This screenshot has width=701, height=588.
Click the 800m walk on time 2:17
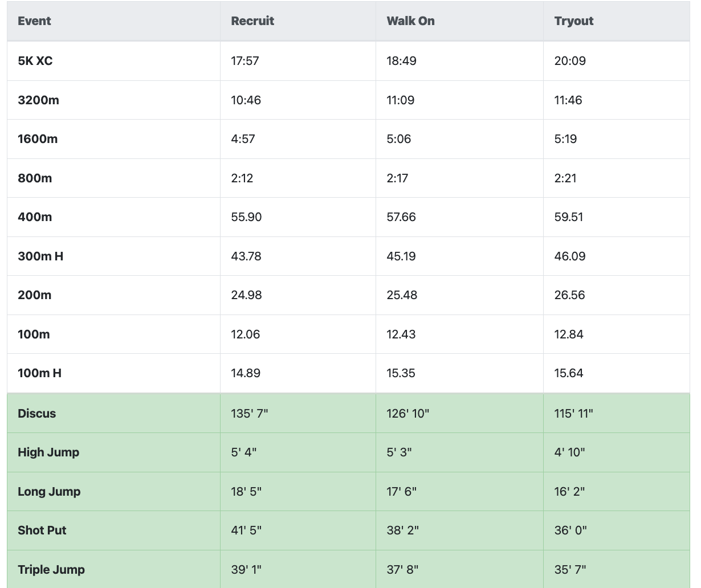coord(397,178)
